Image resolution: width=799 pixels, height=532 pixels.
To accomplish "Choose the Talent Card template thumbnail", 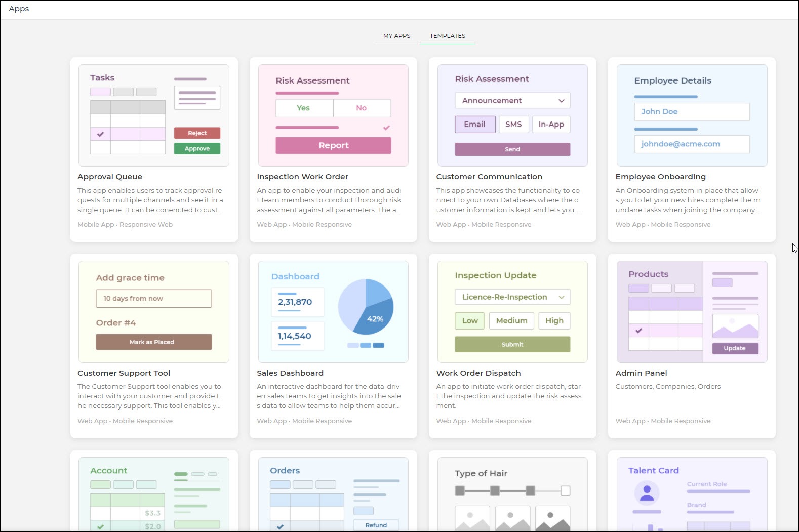I will [x=692, y=494].
